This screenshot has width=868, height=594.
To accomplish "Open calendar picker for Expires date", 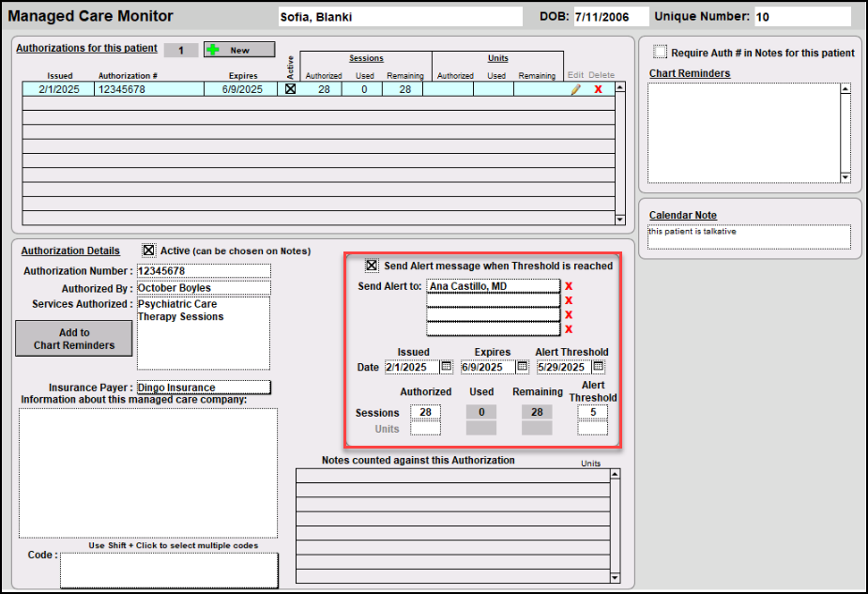I will point(523,367).
